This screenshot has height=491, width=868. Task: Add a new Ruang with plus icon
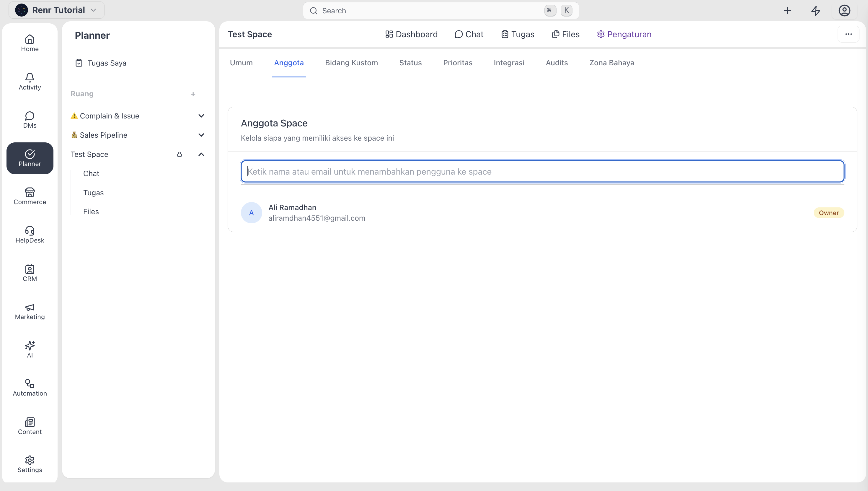[193, 94]
